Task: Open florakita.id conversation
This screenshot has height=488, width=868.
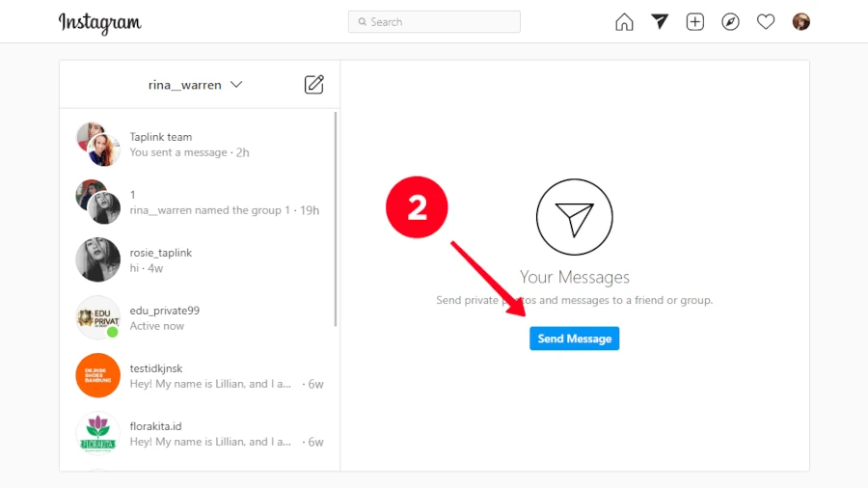Action: [198, 433]
